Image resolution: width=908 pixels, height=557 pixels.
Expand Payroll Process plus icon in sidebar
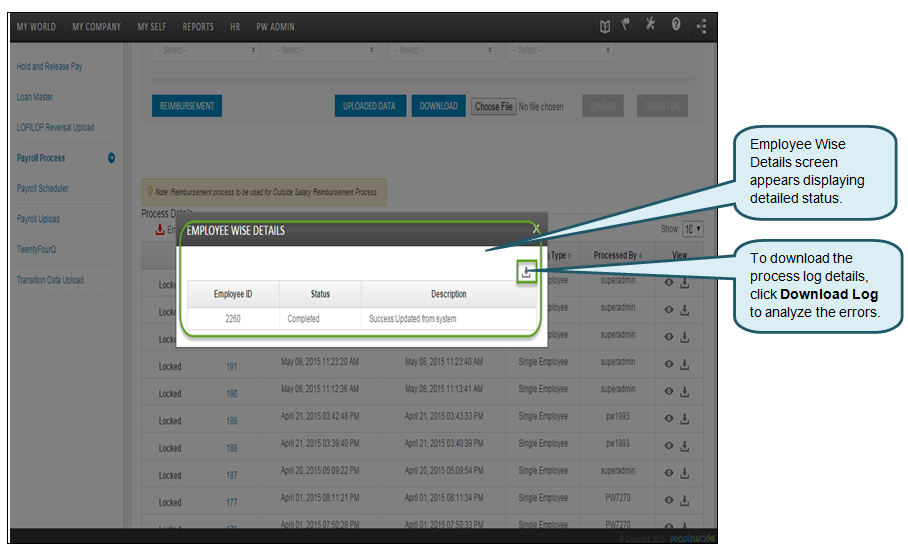(111, 158)
